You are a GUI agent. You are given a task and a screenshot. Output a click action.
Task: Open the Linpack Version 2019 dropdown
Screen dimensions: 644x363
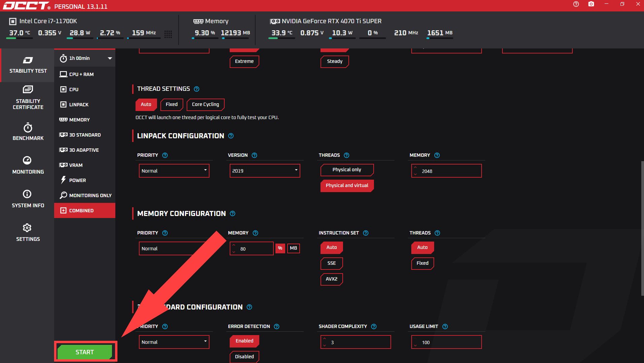(265, 171)
